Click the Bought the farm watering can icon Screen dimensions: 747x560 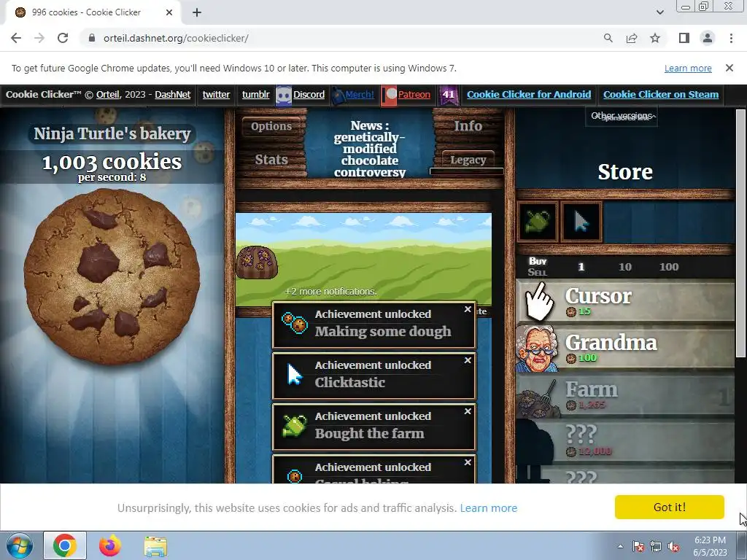[295, 425]
